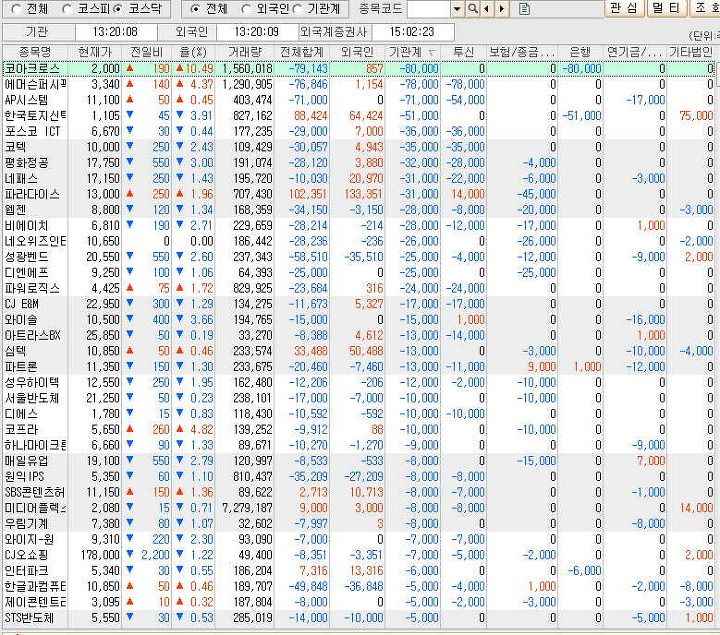This screenshot has height=635, width=720.
Task: Sort by 연기금 column header
Action: coord(635,52)
